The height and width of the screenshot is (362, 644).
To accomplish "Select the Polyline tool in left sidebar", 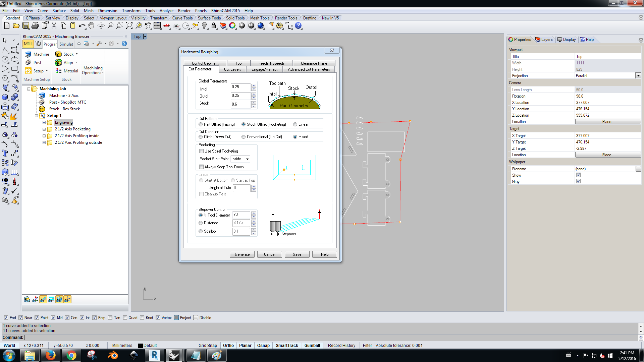I will click(5, 50).
